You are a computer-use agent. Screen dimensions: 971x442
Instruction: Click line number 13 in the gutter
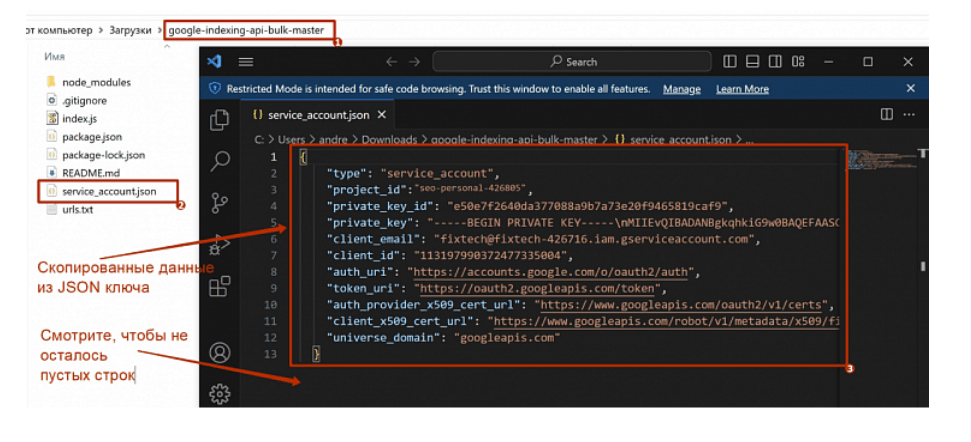[271, 354]
